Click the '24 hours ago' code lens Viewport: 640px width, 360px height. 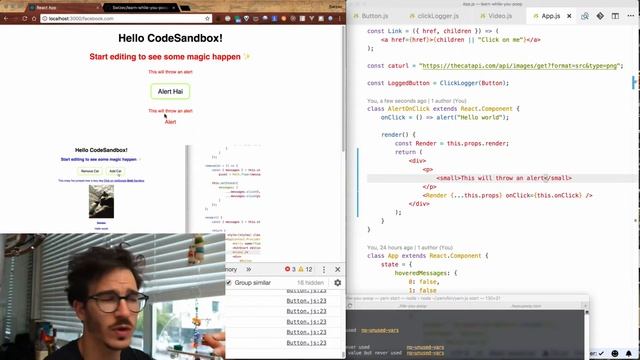click(x=410, y=247)
